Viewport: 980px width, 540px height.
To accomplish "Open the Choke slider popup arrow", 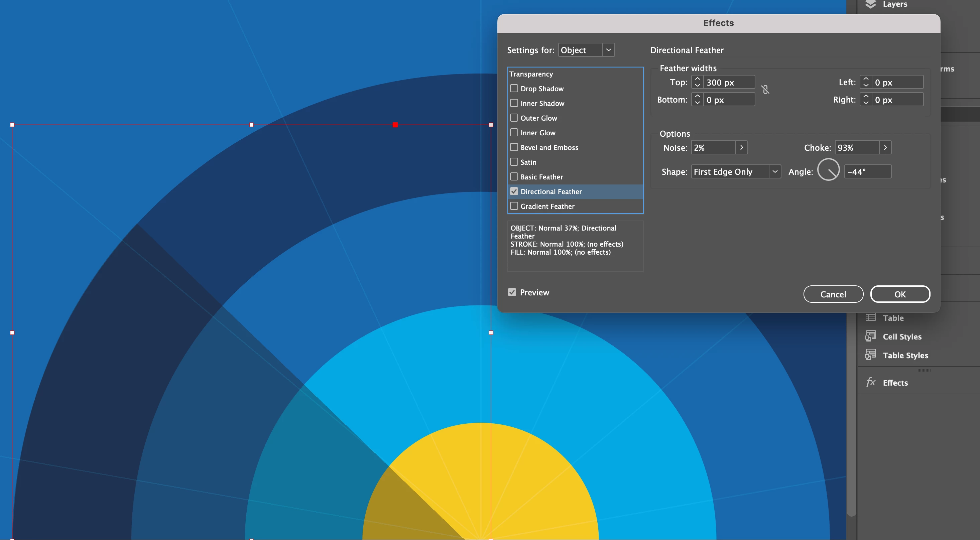I will tap(885, 148).
